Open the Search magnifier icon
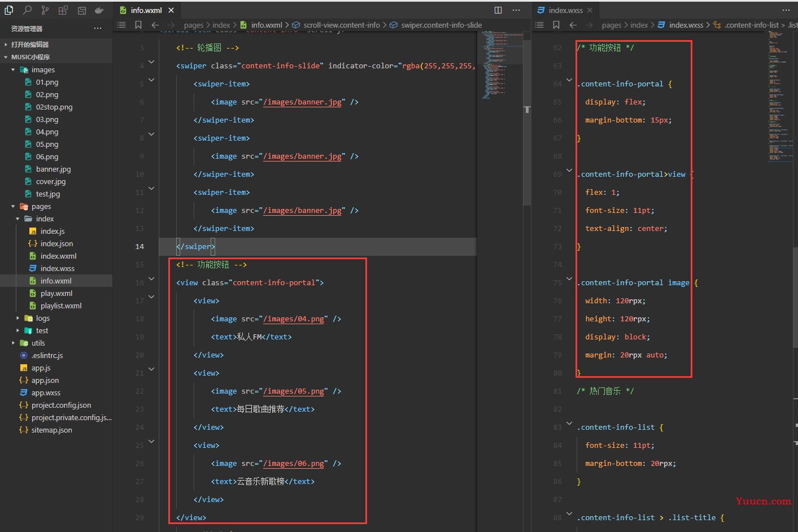 pyautogui.click(x=27, y=10)
